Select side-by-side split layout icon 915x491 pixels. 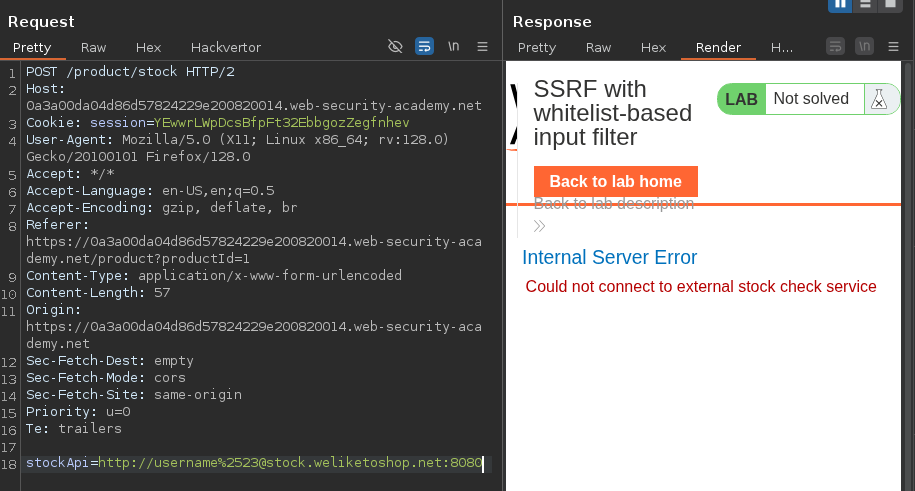[x=840, y=4]
